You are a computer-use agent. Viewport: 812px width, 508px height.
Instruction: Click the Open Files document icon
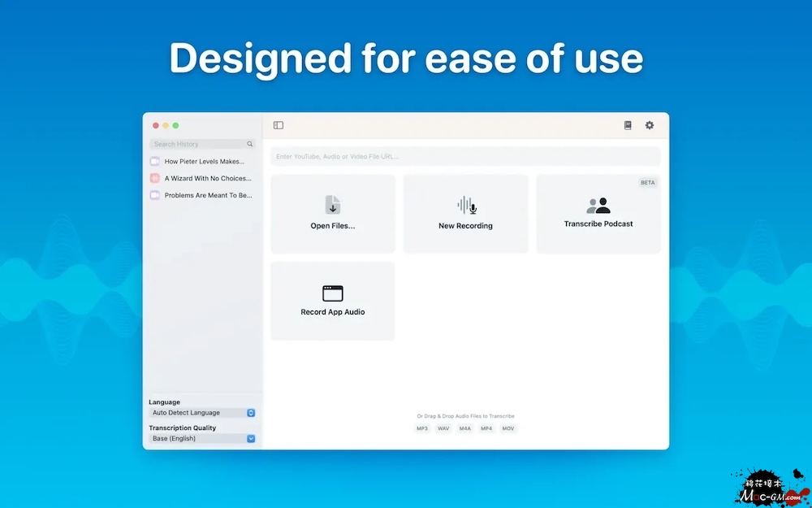tap(333, 205)
